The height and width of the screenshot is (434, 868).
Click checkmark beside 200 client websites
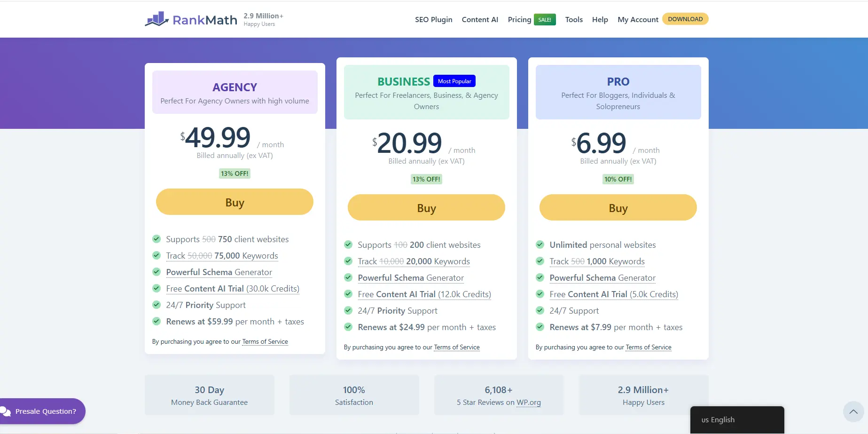coord(348,245)
